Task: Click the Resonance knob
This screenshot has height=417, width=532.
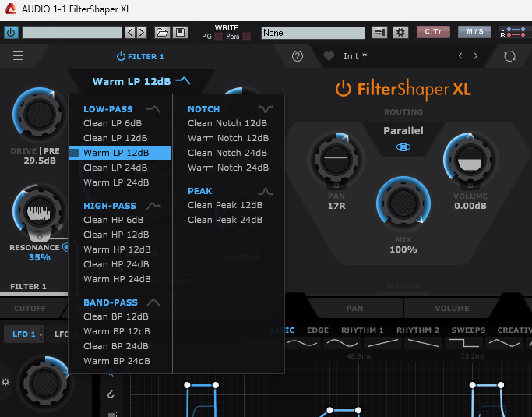Action: tap(39, 212)
